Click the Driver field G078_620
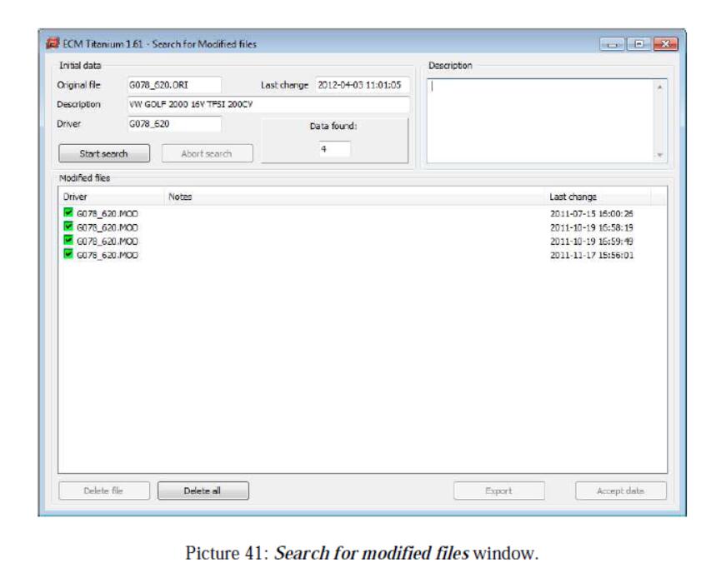This screenshot has width=716, height=588. tap(174, 123)
